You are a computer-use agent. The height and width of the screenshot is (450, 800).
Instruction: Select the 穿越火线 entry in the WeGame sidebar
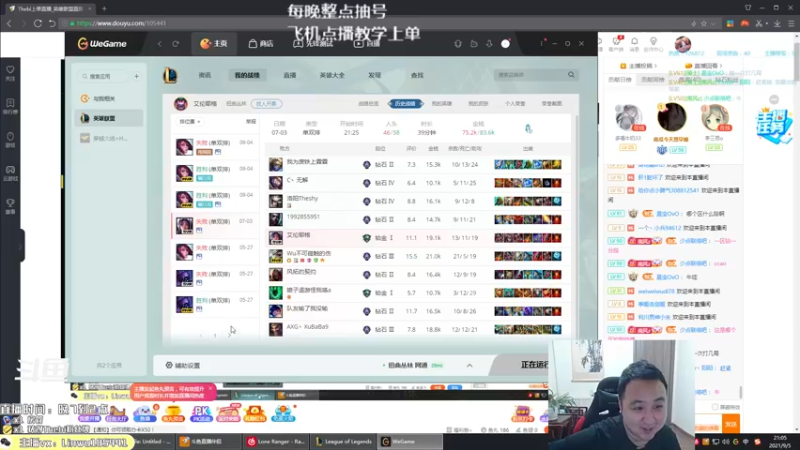tap(109, 138)
